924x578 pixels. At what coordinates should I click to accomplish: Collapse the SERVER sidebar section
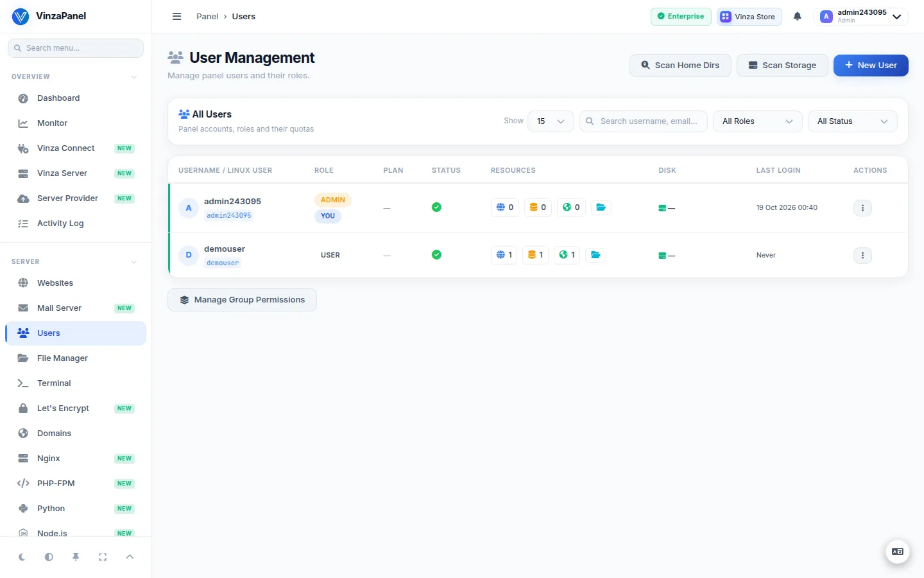134,262
